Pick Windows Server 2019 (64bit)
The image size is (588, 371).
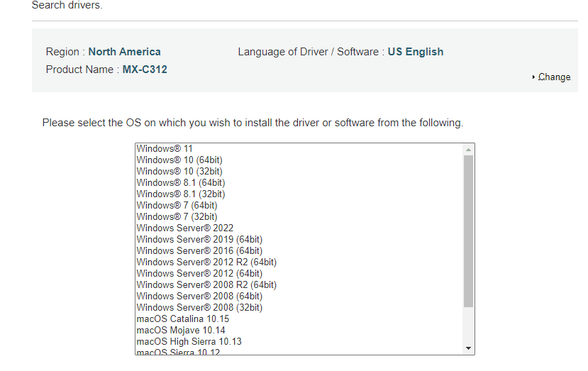pyautogui.click(x=199, y=240)
